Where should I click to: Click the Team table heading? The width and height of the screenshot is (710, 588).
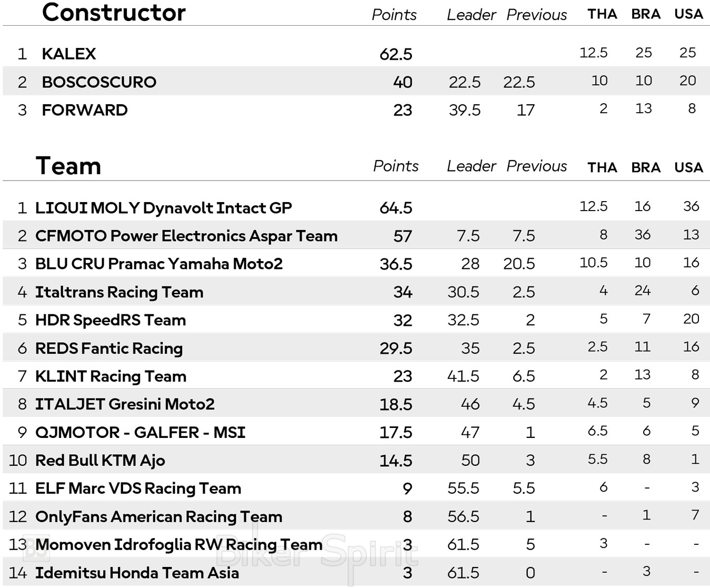point(68,166)
